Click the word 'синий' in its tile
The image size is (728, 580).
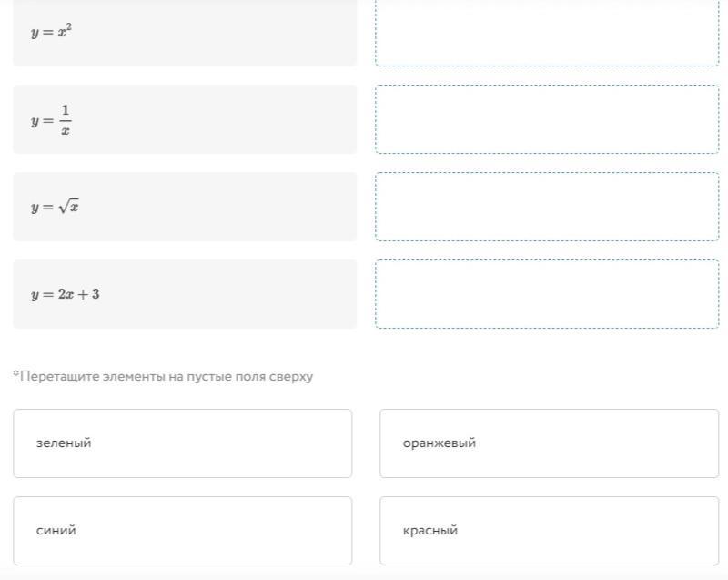(x=56, y=531)
